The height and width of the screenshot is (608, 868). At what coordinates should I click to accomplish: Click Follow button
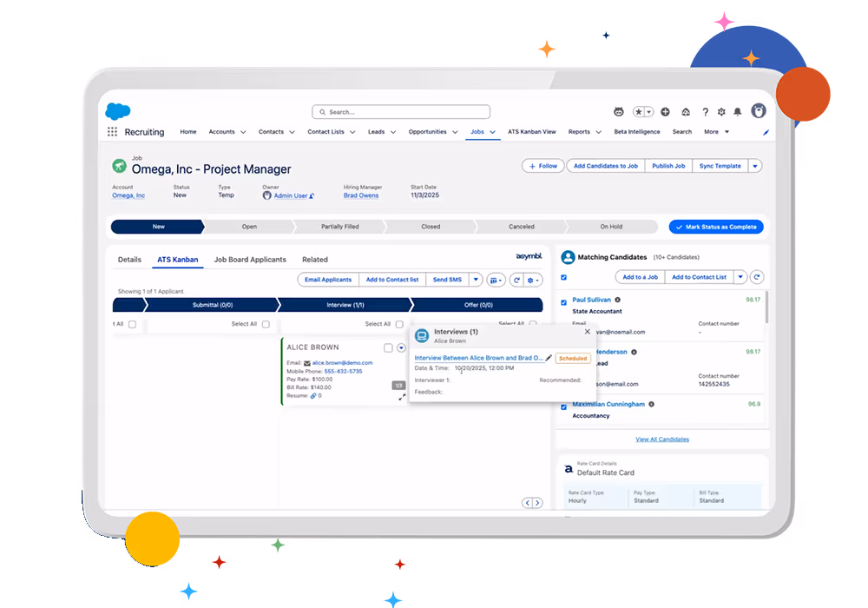(x=543, y=166)
